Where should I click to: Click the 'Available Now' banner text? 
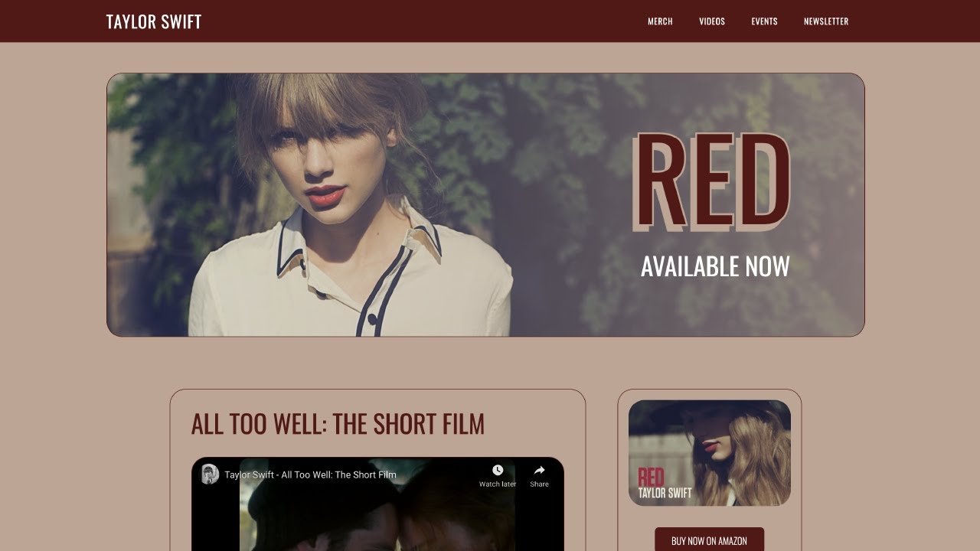coord(715,266)
